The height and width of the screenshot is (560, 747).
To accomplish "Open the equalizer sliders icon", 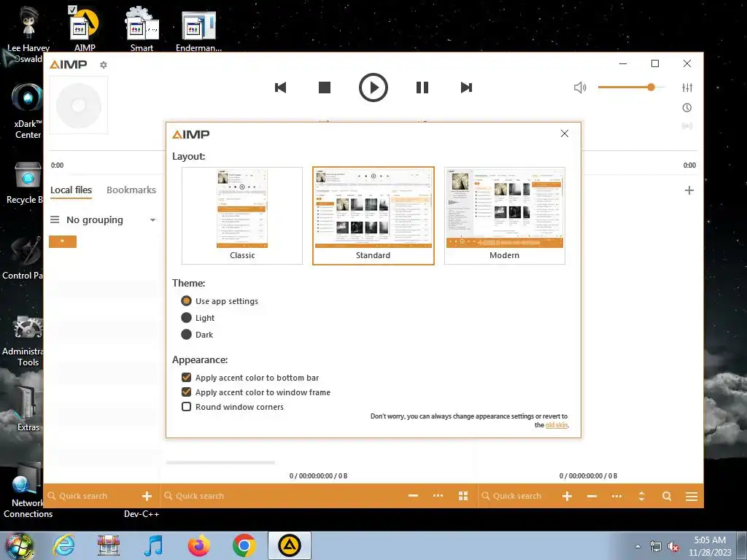I will pyautogui.click(x=687, y=87).
